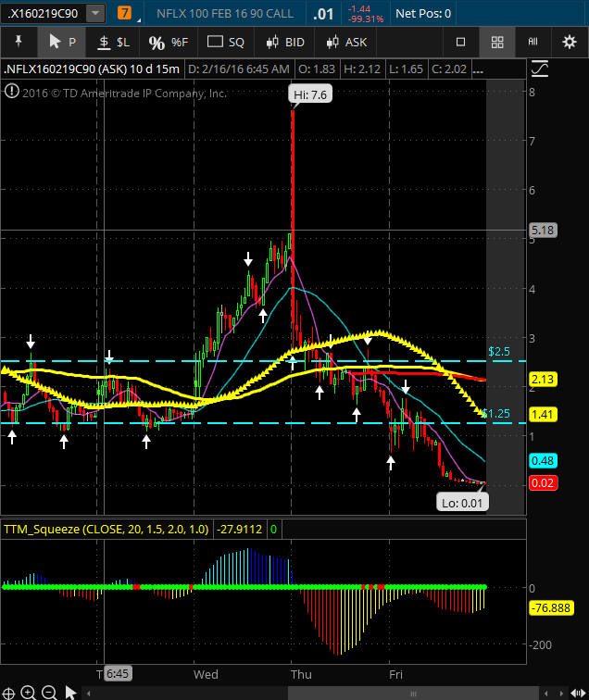Click the All button in toolbar
Image resolution: width=589 pixels, height=700 pixels.
pyautogui.click(x=533, y=42)
